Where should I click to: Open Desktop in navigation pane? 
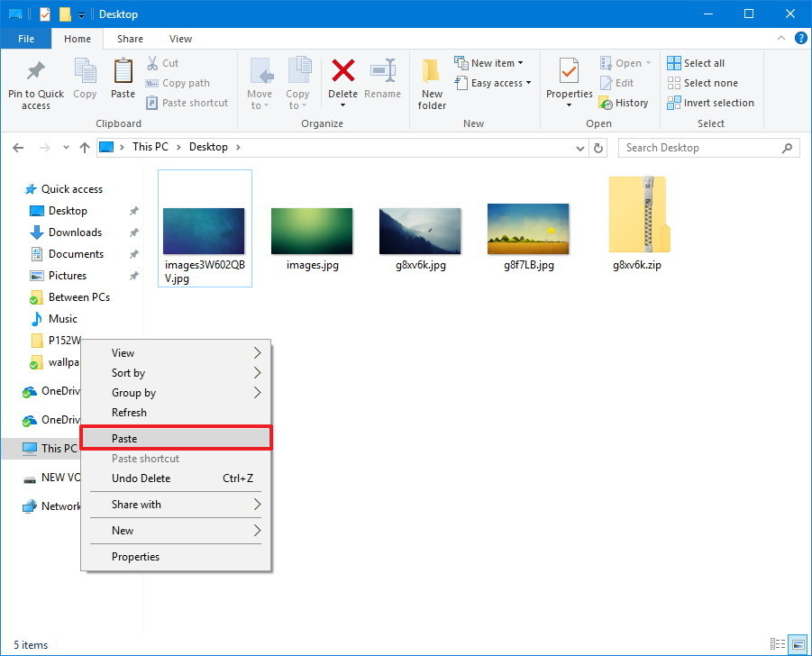[x=59, y=211]
